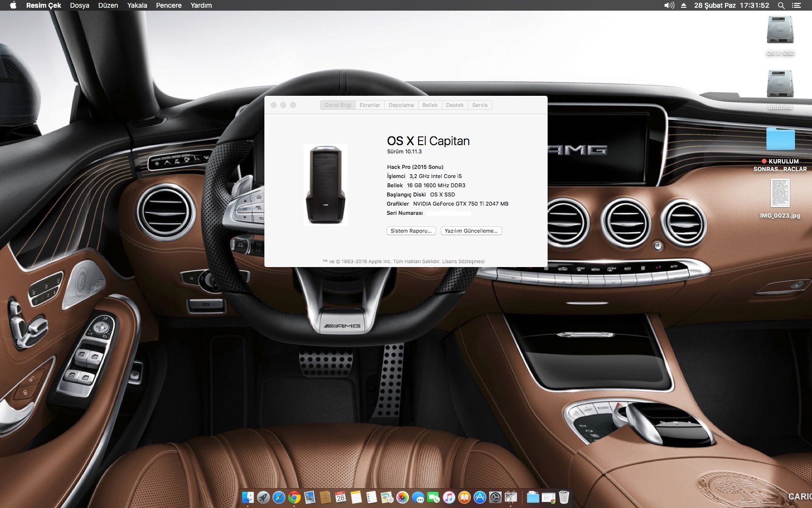Select the Untitled drive on desktop
812x508 pixels.
tap(780, 90)
